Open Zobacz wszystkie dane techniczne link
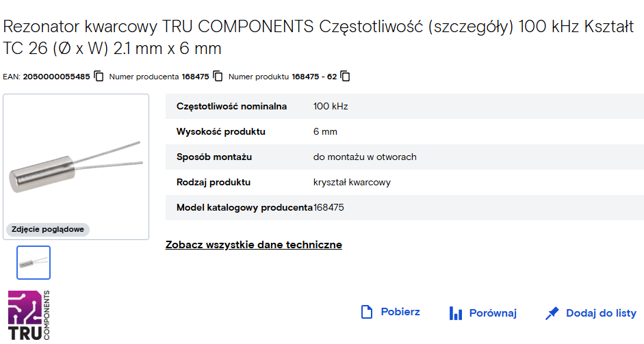Image resolution: width=644 pixels, height=344 pixels. coord(254,245)
